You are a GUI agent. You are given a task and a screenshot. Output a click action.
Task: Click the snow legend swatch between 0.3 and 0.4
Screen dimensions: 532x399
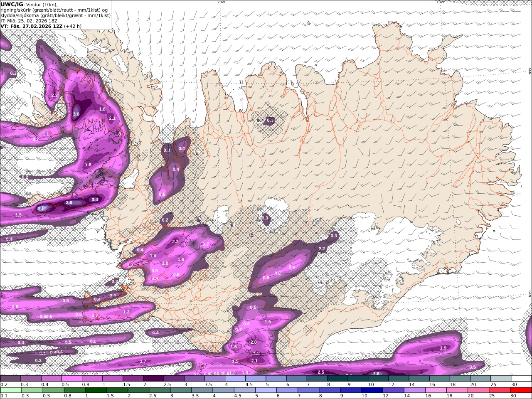(x=31, y=379)
